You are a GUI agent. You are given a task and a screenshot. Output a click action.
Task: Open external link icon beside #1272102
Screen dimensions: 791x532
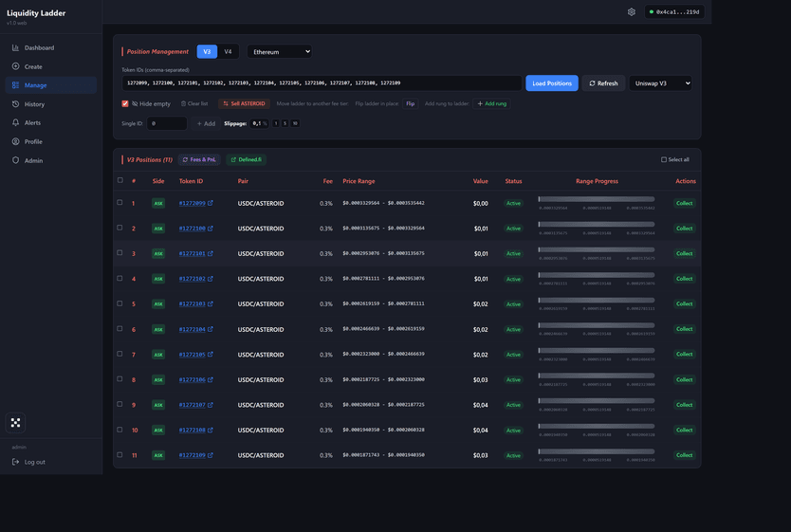coord(211,279)
